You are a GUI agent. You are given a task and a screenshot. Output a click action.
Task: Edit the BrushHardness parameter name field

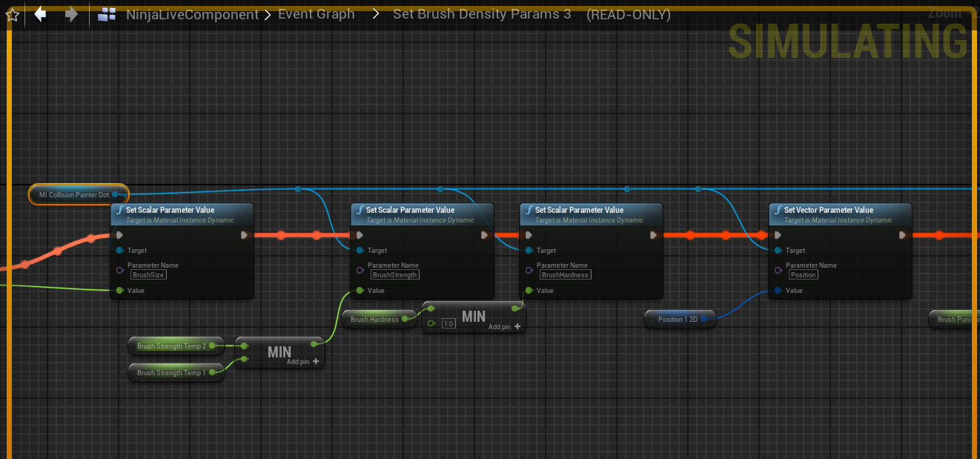coord(565,275)
